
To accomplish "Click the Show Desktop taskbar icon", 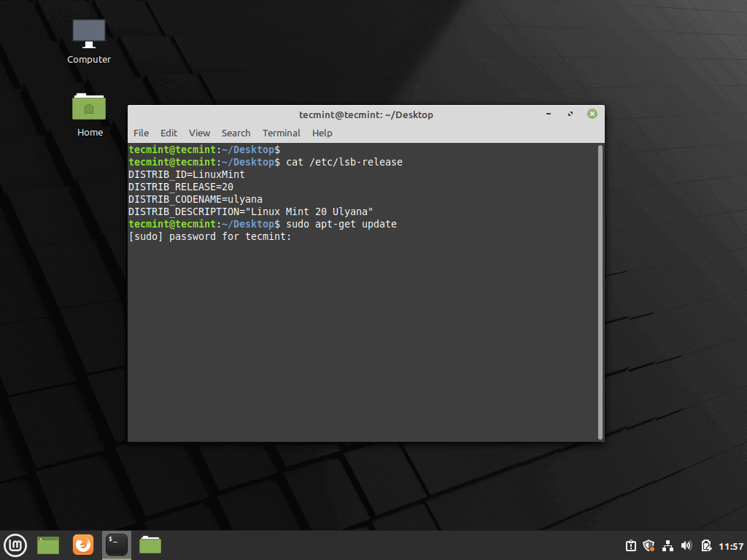I will 47,545.
